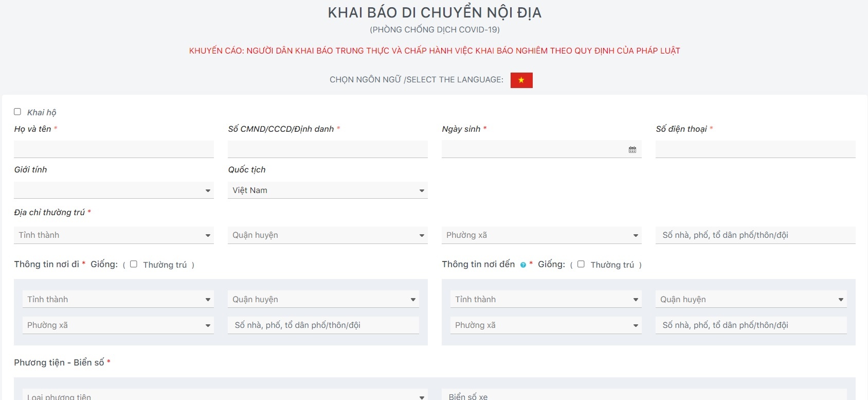Tick Thường trú checkbox for Thông tin nơi đến
This screenshot has height=400, width=868.
(x=581, y=264)
